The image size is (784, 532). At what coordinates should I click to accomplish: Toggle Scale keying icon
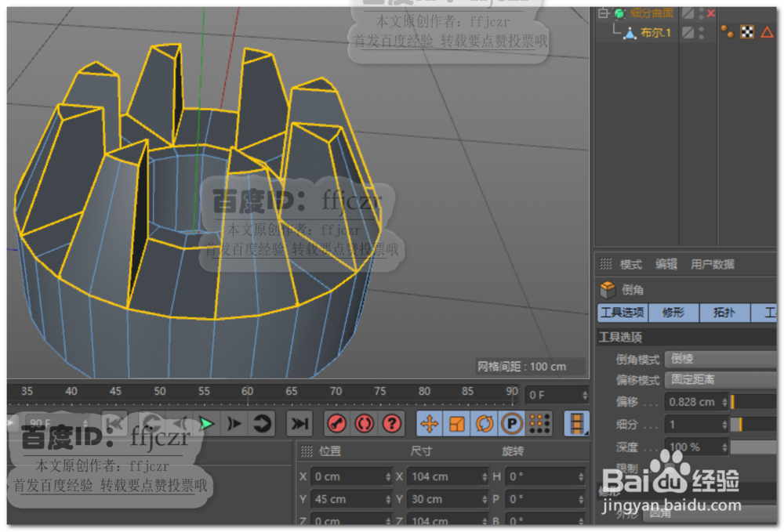coord(457,424)
